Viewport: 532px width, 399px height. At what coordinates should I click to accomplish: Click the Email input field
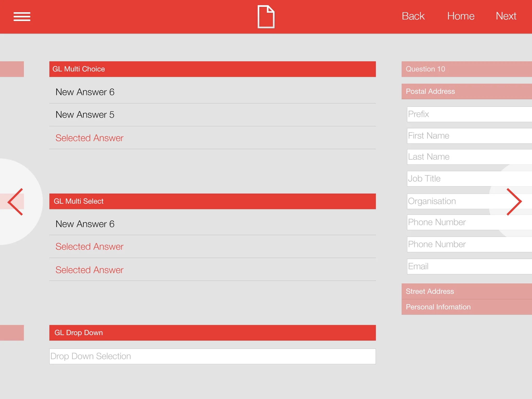469,267
